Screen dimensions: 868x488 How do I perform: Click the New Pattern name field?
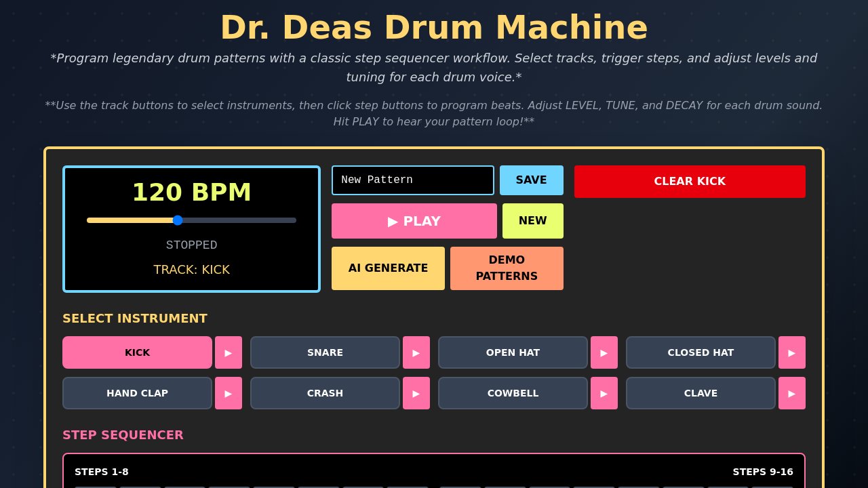tap(413, 180)
